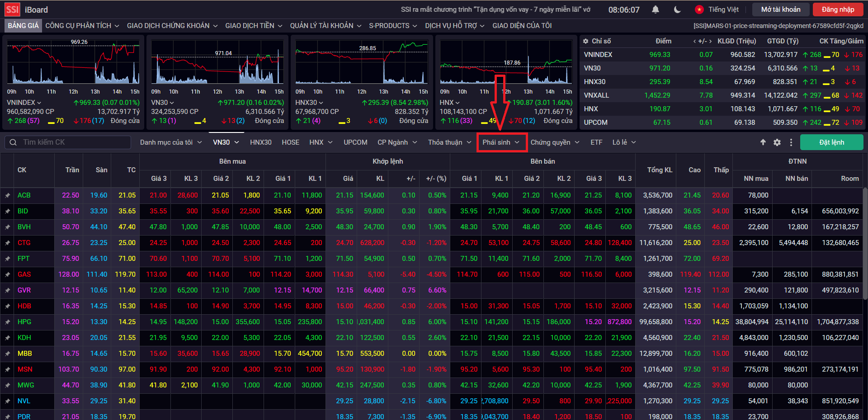
Task: Open HNX30 chart index dropdown
Action: (x=310, y=103)
